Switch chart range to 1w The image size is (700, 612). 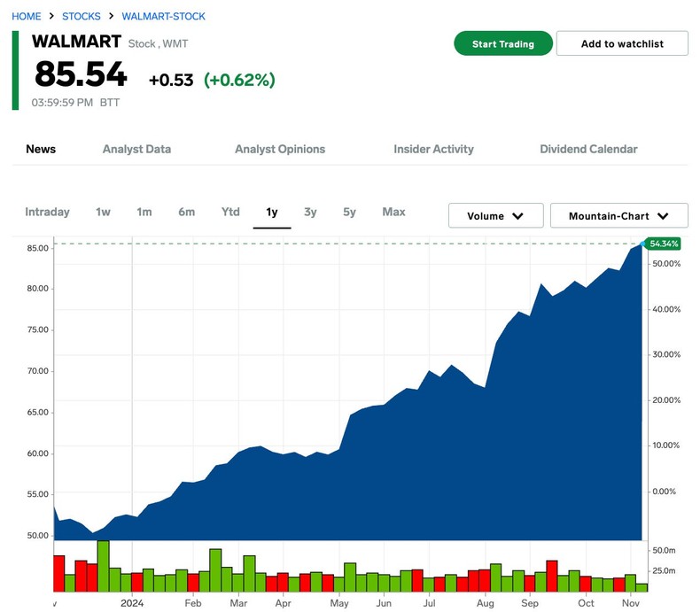click(x=103, y=212)
